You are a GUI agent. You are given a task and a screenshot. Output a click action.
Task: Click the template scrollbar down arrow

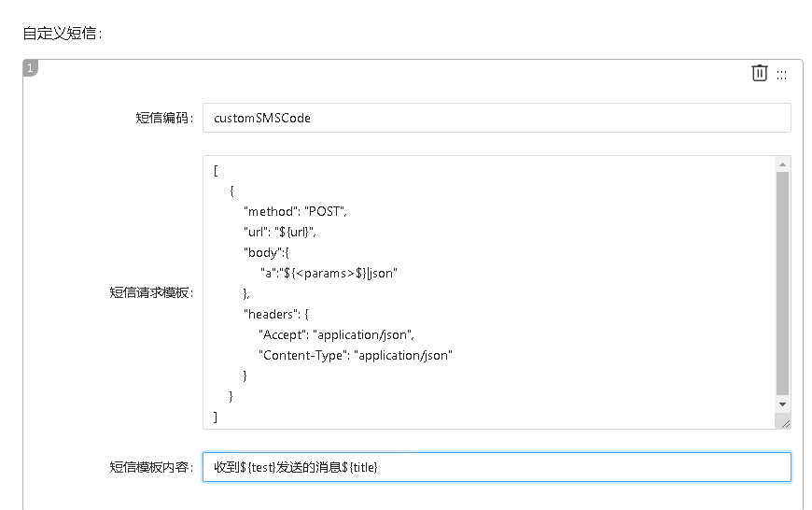tap(782, 404)
